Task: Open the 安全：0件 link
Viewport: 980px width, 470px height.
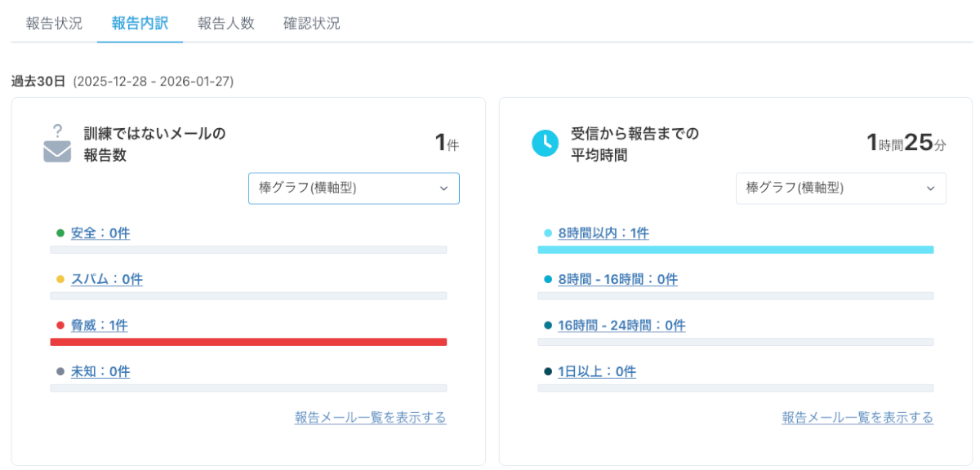Action: pos(100,233)
